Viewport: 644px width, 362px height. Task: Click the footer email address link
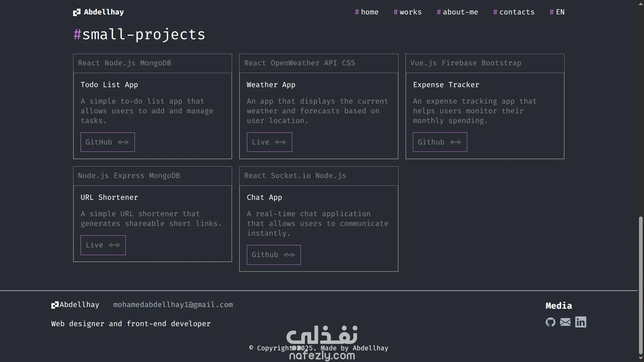tap(173, 305)
